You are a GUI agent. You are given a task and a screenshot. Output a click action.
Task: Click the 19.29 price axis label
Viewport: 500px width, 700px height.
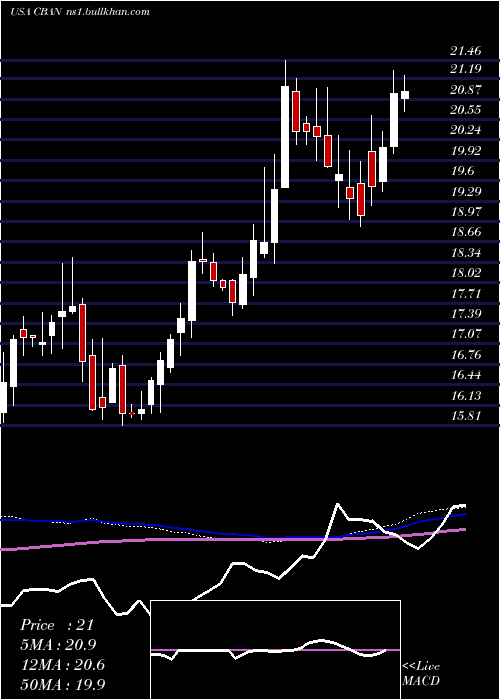(x=466, y=192)
